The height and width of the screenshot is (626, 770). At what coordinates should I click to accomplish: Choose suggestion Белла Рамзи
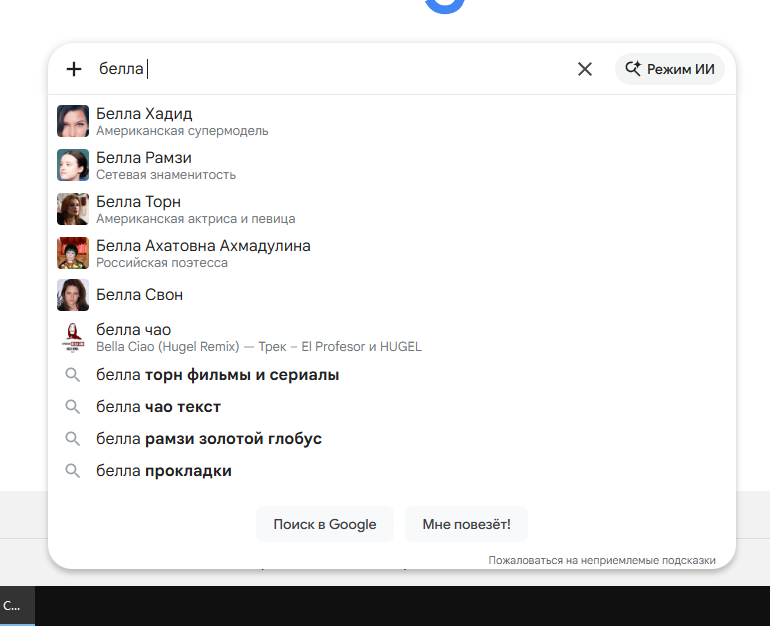click(x=392, y=165)
